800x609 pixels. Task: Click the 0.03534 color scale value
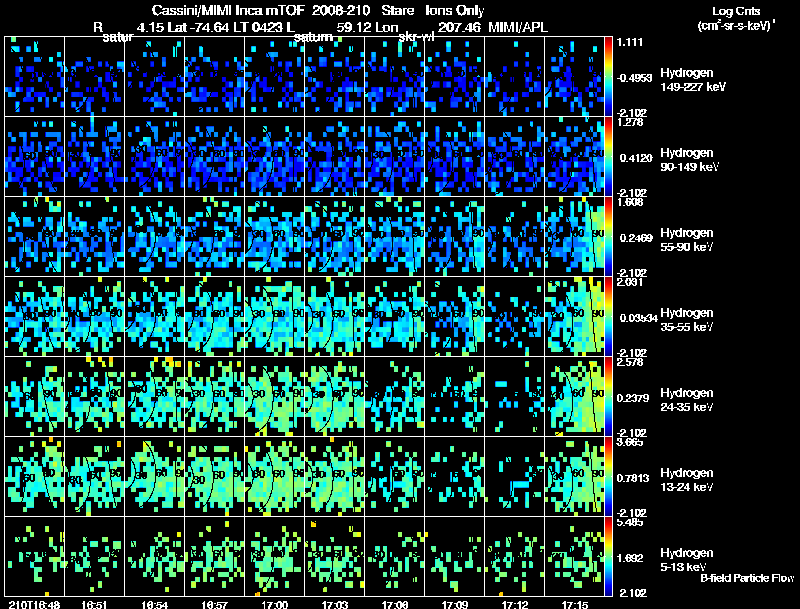pyautogui.click(x=639, y=318)
